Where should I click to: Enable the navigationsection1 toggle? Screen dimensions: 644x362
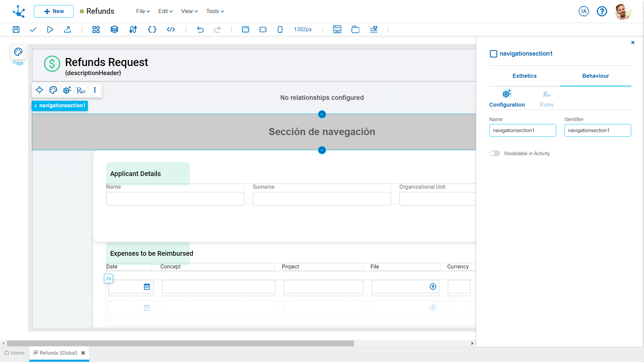(494, 154)
